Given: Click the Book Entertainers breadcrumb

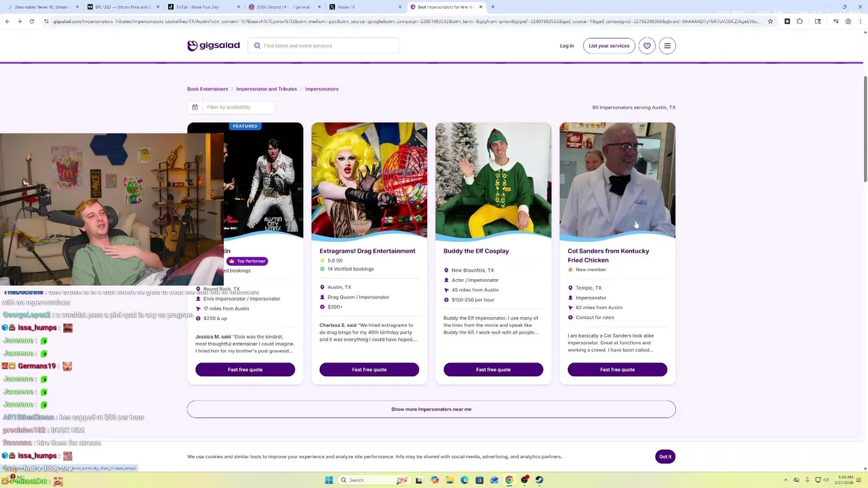Looking at the screenshot, I should [208, 89].
